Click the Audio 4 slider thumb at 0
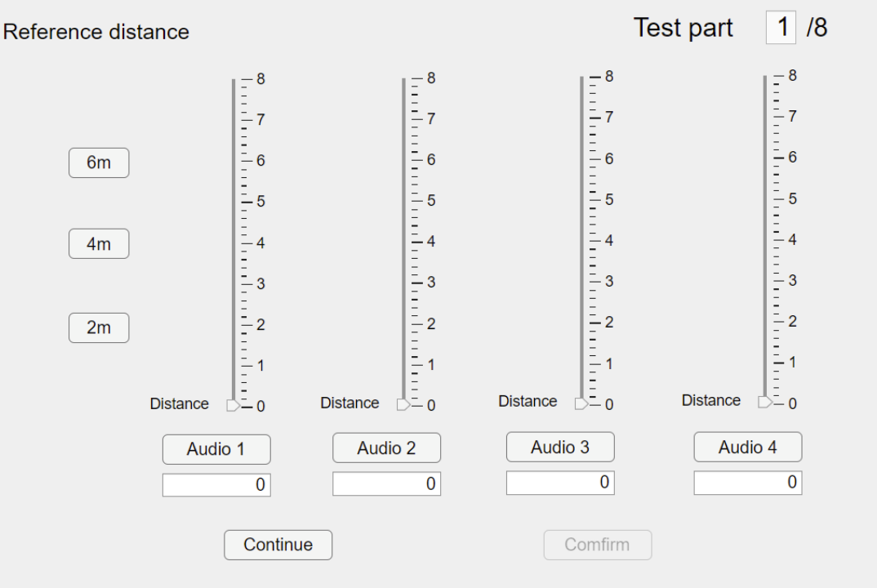This screenshot has width=877, height=588. (764, 402)
